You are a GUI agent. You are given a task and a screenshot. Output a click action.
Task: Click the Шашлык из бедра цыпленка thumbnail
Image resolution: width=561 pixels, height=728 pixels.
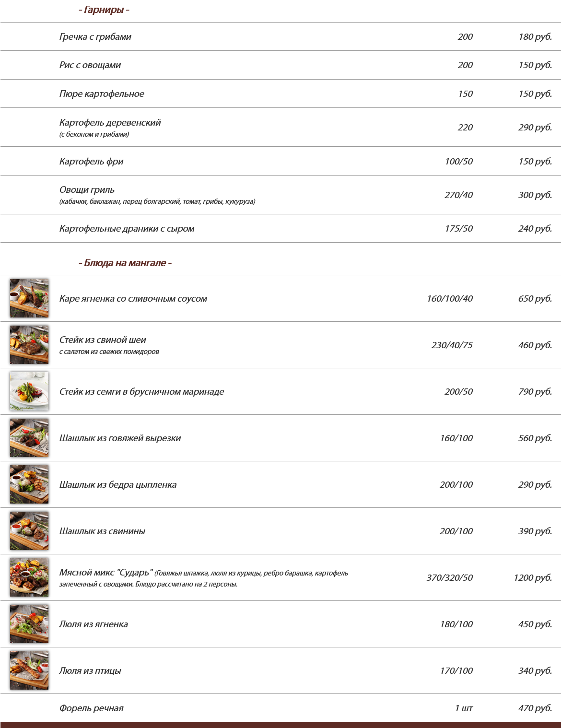pos(29,484)
